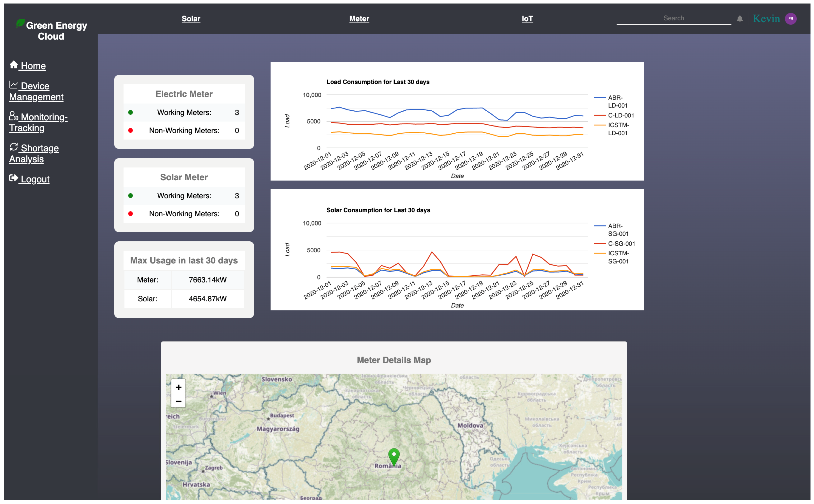Screen dimensions: 814x504
Task: Click green status dot in Solar Meter card
Action: point(131,196)
